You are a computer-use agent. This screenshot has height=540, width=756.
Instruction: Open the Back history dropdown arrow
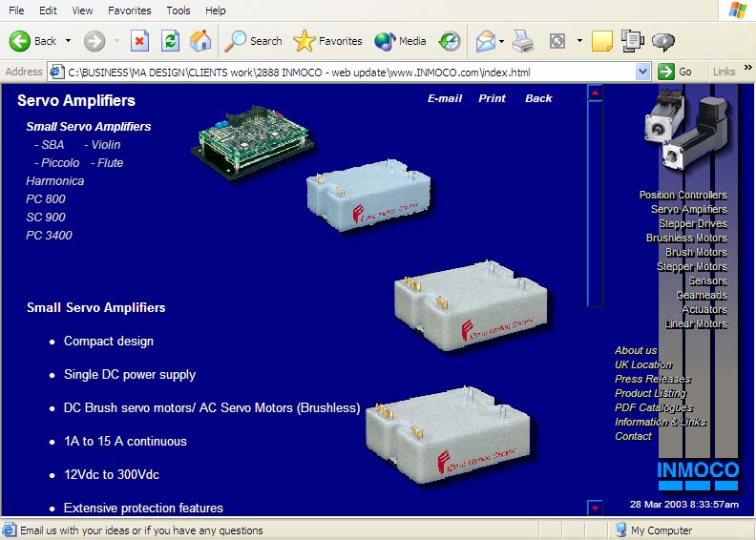pos(69,41)
